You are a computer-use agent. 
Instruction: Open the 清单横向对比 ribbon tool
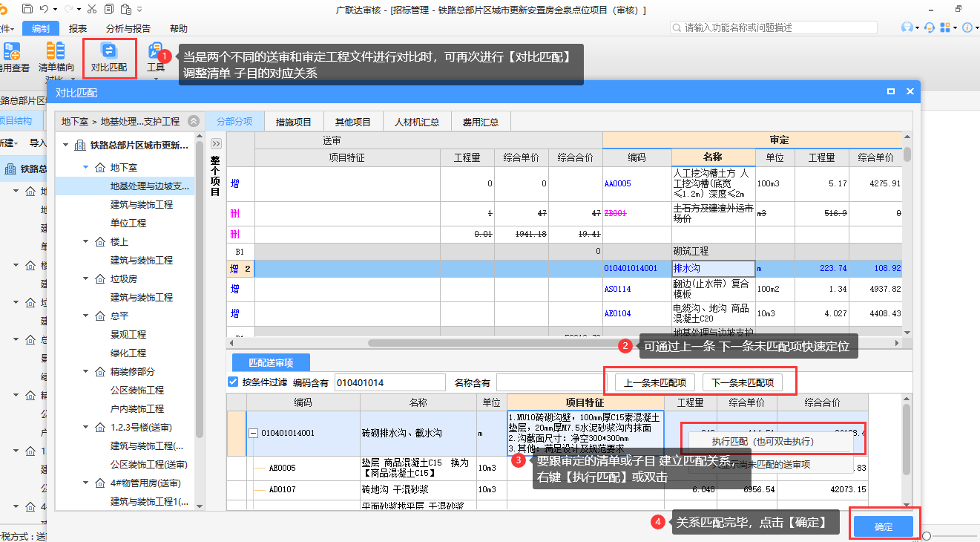point(56,62)
